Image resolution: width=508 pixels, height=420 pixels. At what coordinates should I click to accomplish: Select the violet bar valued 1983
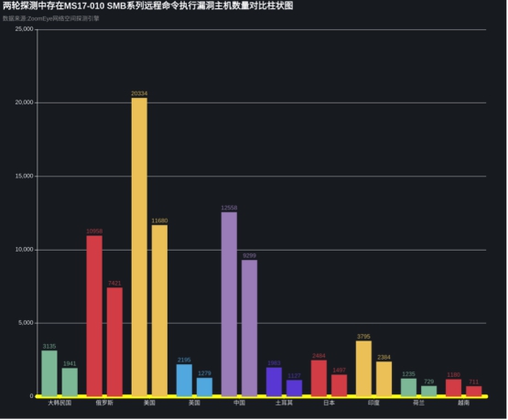click(x=274, y=382)
